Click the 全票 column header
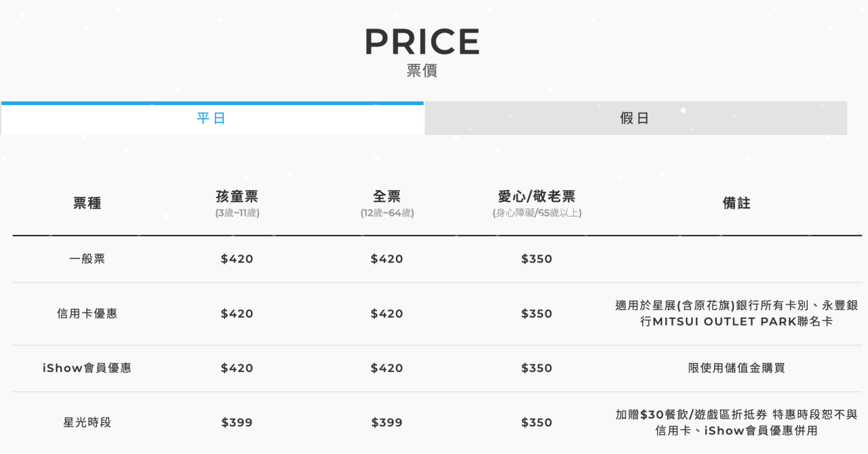Viewport: 868px width, 454px height. pos(387,197)
